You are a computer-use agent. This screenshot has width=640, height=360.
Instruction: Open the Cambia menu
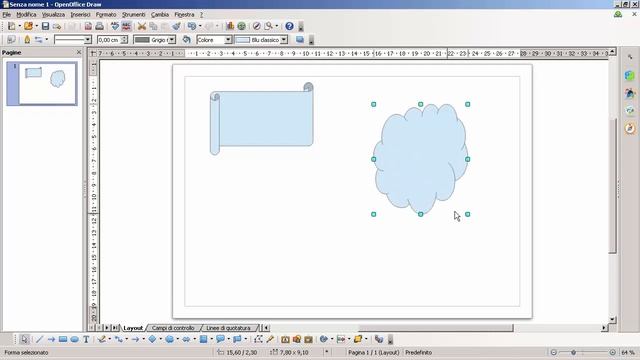[160, 14]
